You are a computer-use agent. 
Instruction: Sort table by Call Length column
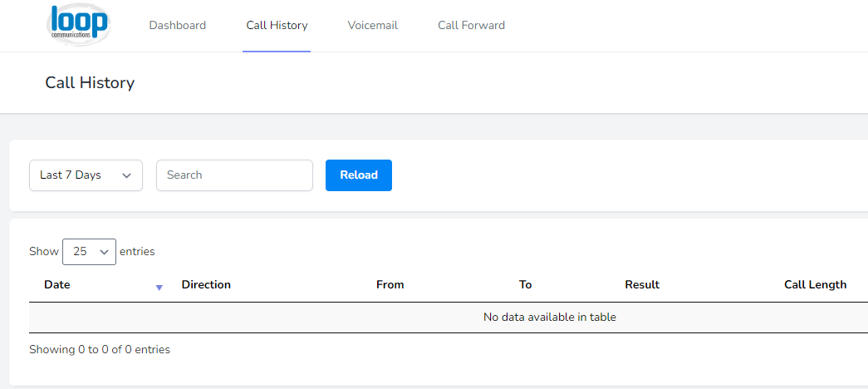click(x=816, y=285)
